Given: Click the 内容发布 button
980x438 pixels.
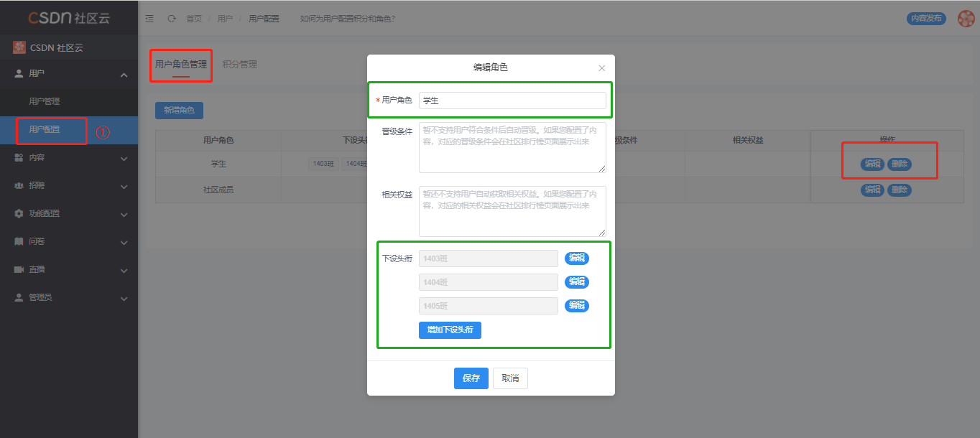Looking at the screenshot, I should coord(926,19).
